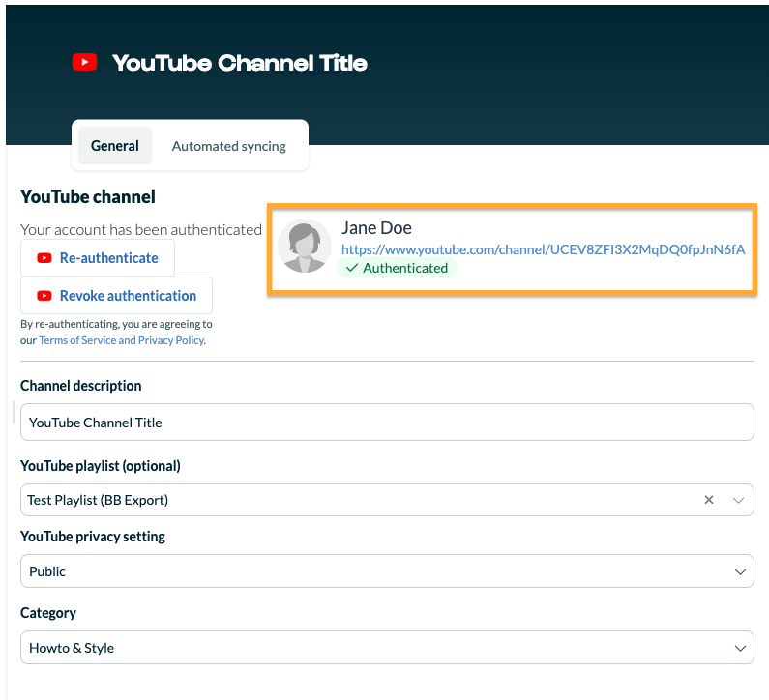This screenshot has height=700, width=769.
Task: Open the General tab
Action: [115, 146]
